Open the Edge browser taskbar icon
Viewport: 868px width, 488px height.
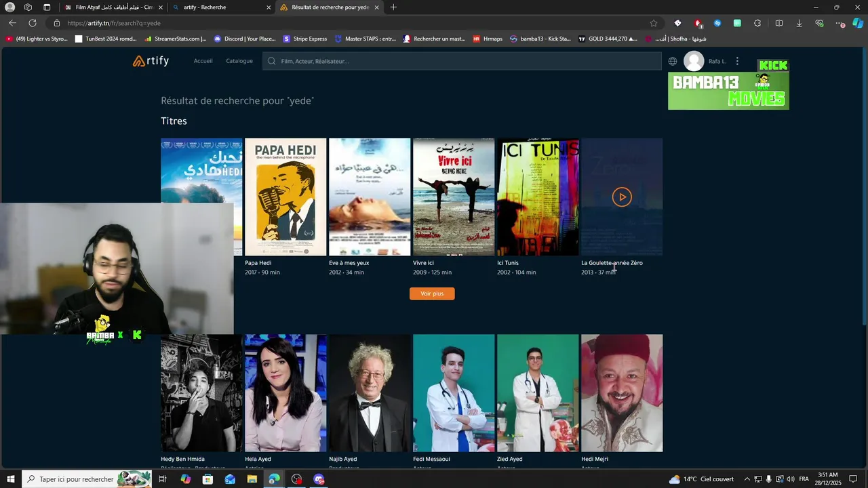pyautogui.click(x=274, y=479)
